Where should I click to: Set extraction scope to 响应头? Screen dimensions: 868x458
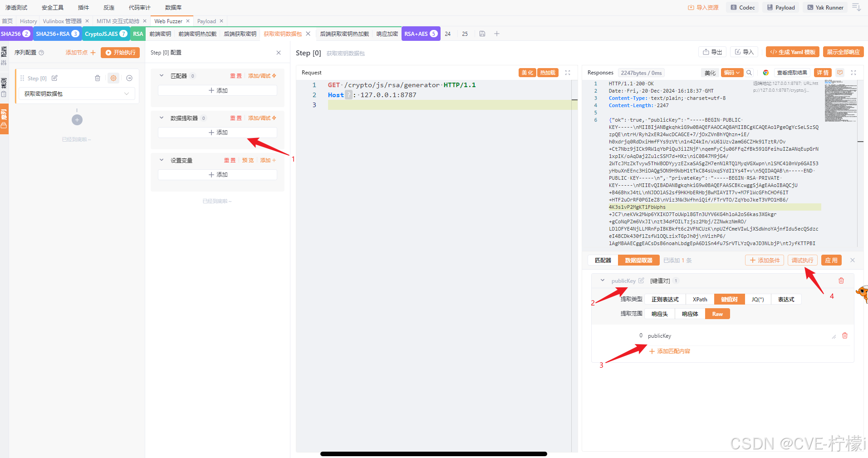(x=660, y=314)
